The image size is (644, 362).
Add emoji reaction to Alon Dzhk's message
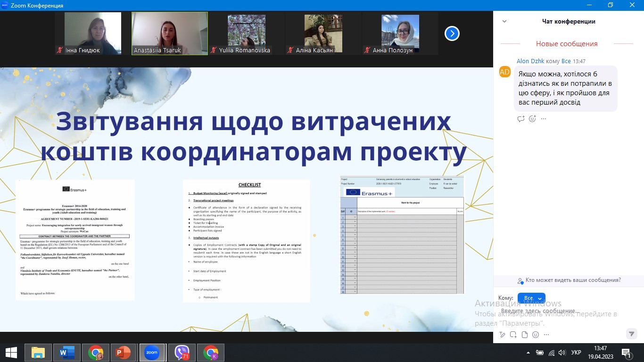(532, 119)
